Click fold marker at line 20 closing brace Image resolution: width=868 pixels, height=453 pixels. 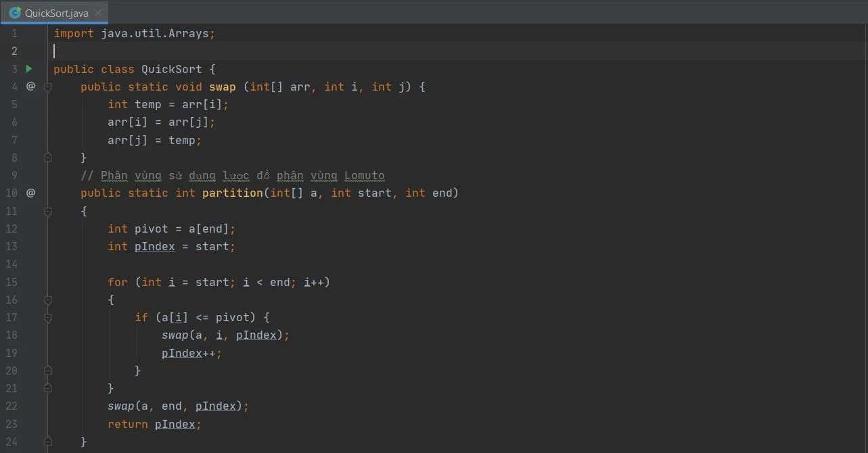(x=47, y=371)
